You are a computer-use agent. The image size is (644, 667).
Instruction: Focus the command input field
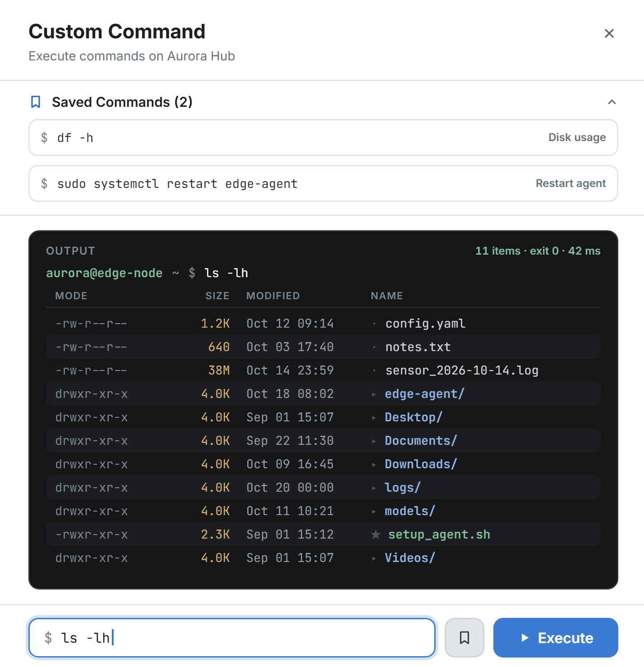(x=232, y=638)
